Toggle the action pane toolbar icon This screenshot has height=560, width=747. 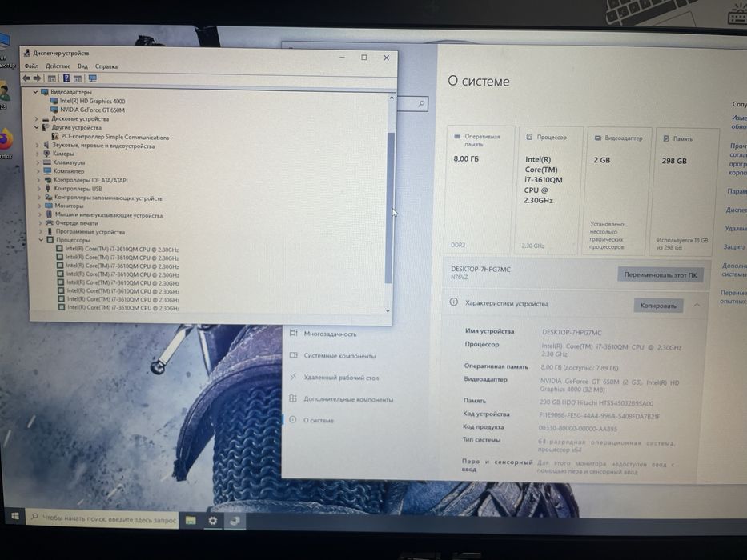point(78,78)
